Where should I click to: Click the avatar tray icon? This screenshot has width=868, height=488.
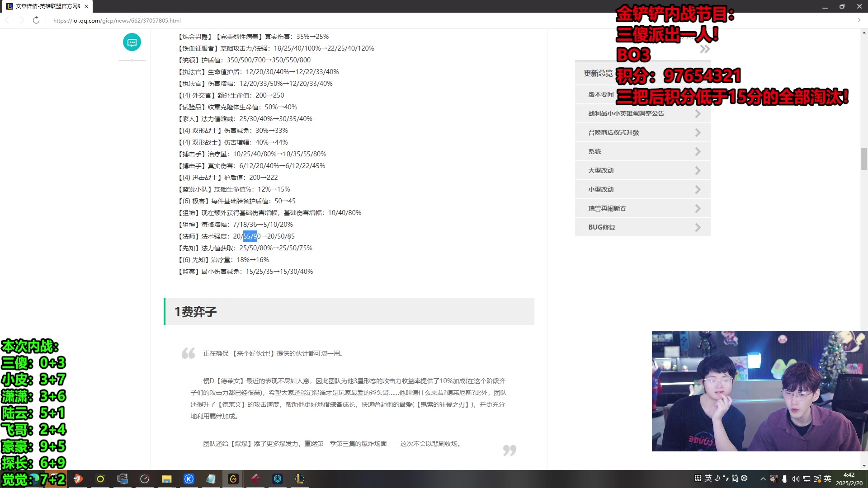[x=774, y=479]
